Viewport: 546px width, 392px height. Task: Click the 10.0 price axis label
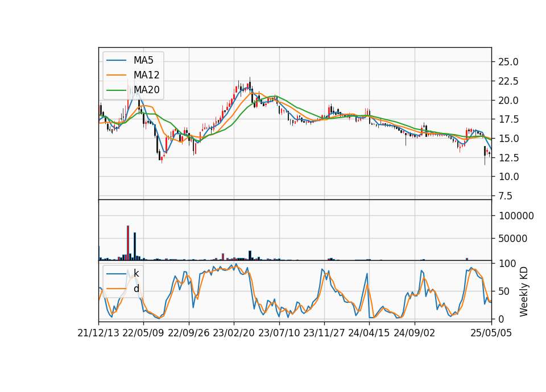pos(508,177)
